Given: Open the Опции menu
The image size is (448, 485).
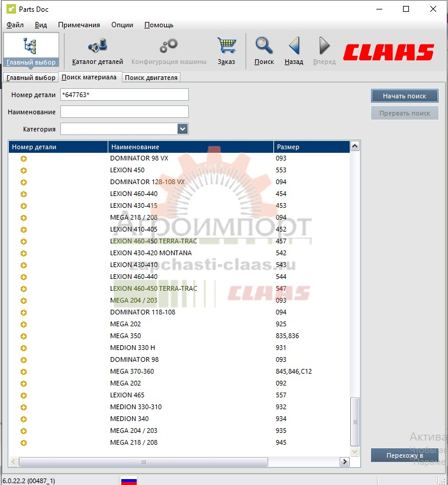Looking at the screenshot, I should coord(122,25).
